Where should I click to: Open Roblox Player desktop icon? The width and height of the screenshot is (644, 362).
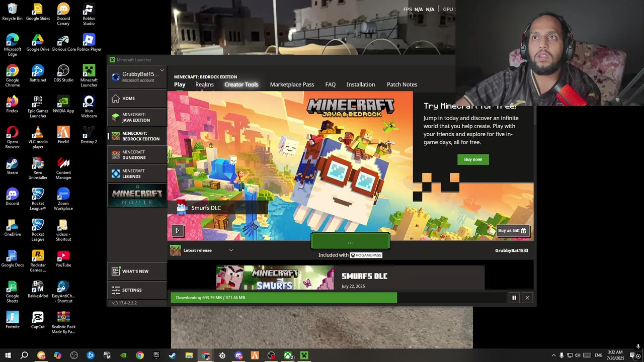[x=89, y=43]
